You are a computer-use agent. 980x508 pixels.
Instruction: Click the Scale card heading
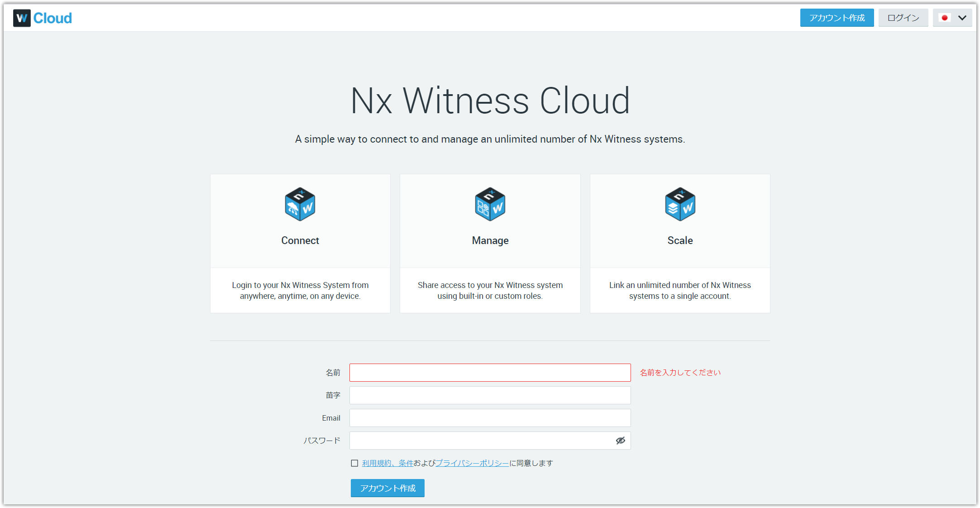[680, 240]
